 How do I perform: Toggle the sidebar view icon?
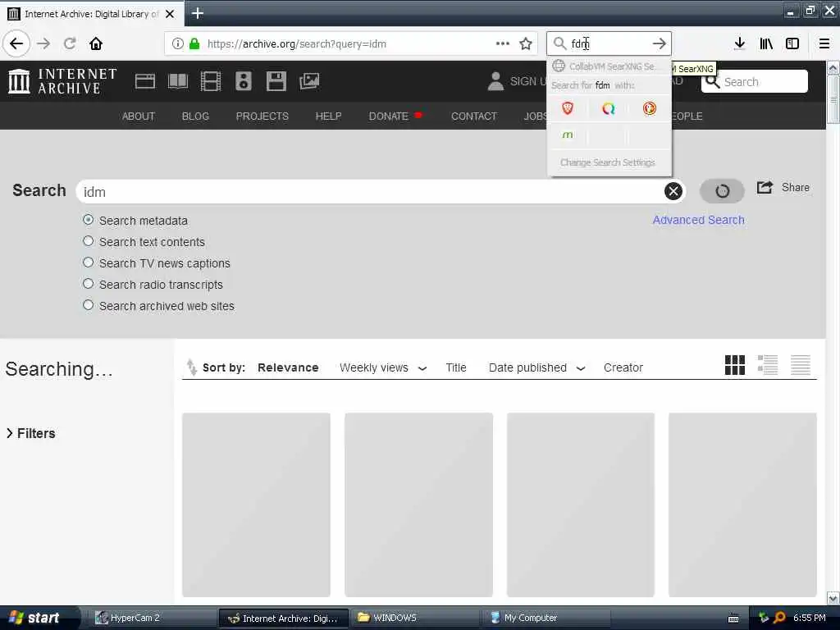click(x=792, y=43)
